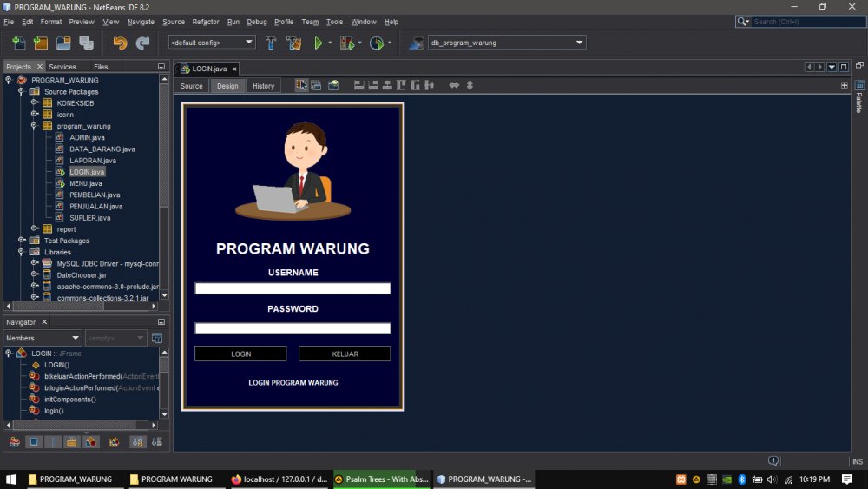868x489 pixels.
Task: Click the Debug Project toolbar icon
Action: 347,43
